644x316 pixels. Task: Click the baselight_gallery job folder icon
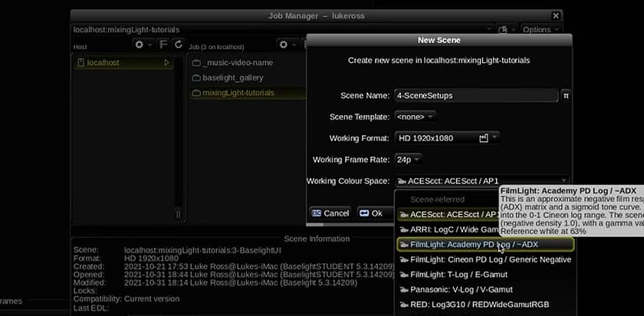pos(196,78)
